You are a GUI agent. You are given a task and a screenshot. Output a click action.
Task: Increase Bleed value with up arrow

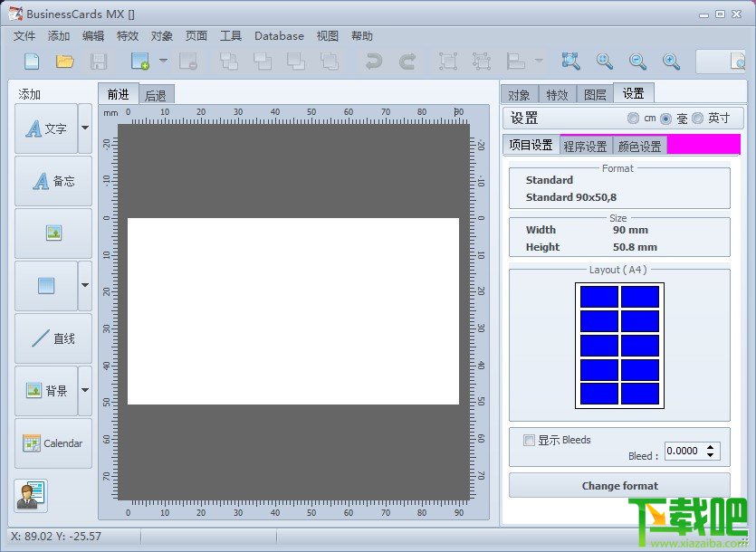tap(710, 447)
